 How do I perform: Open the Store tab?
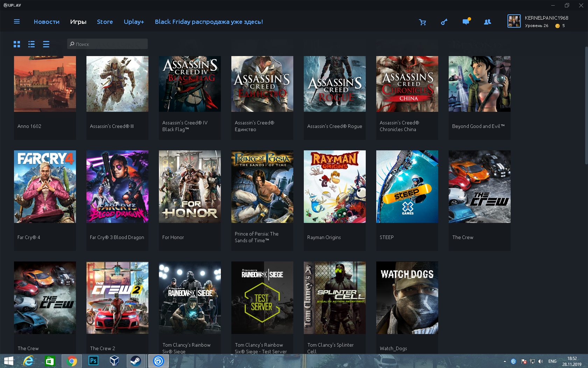click(105, 22)
